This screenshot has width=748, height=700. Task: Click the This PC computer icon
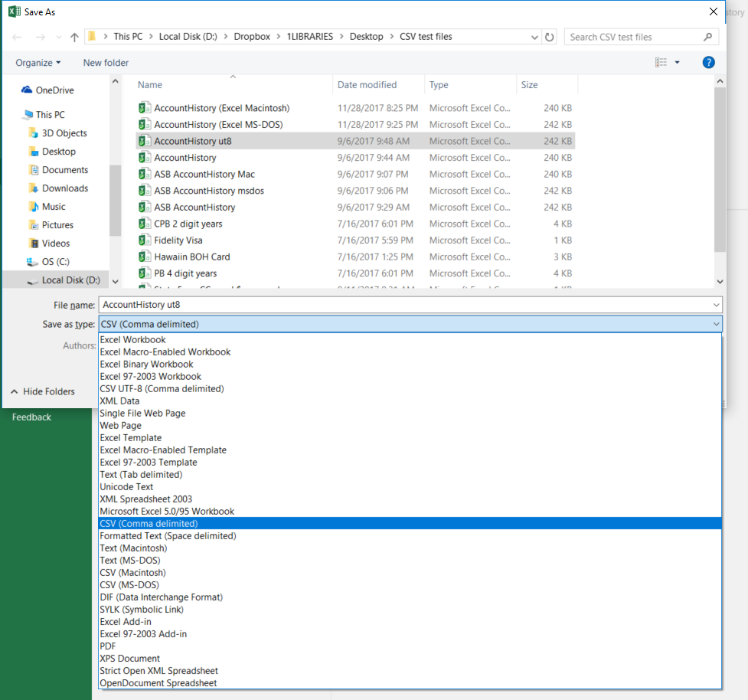[28, 115]
